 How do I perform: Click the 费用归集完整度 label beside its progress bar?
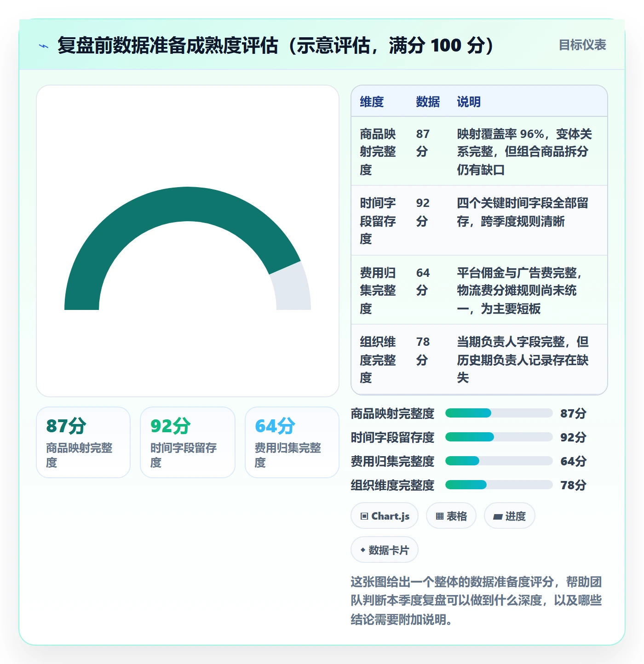[392, 461]
